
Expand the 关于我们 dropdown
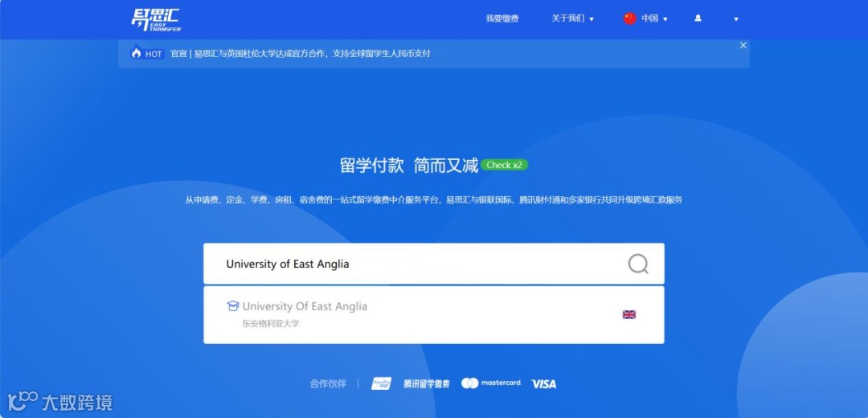572,18
